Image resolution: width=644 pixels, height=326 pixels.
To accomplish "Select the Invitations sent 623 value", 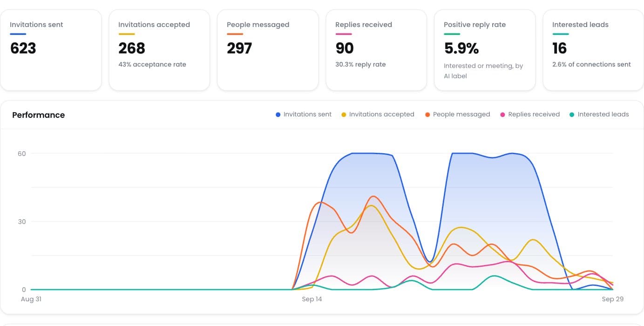I will pos(23,48).
